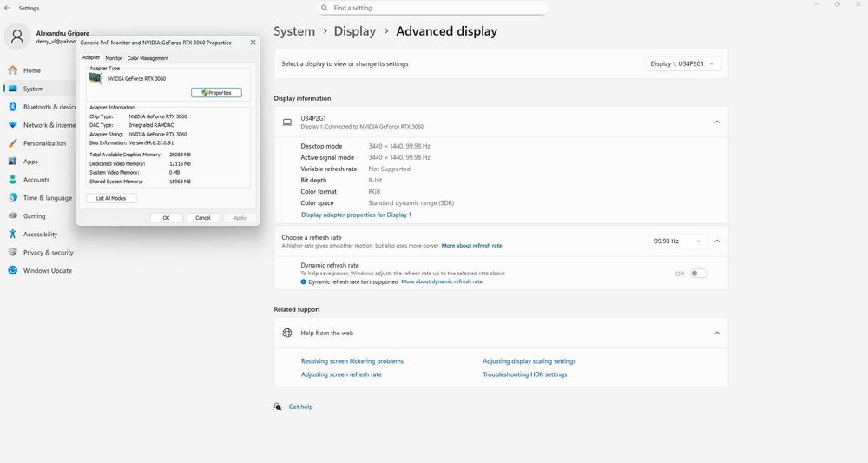This screenshot has height=463, width=868.
Task: Collapse the U34P2G1 display information section
Action: pyautogui.click(x=717, y=122)
